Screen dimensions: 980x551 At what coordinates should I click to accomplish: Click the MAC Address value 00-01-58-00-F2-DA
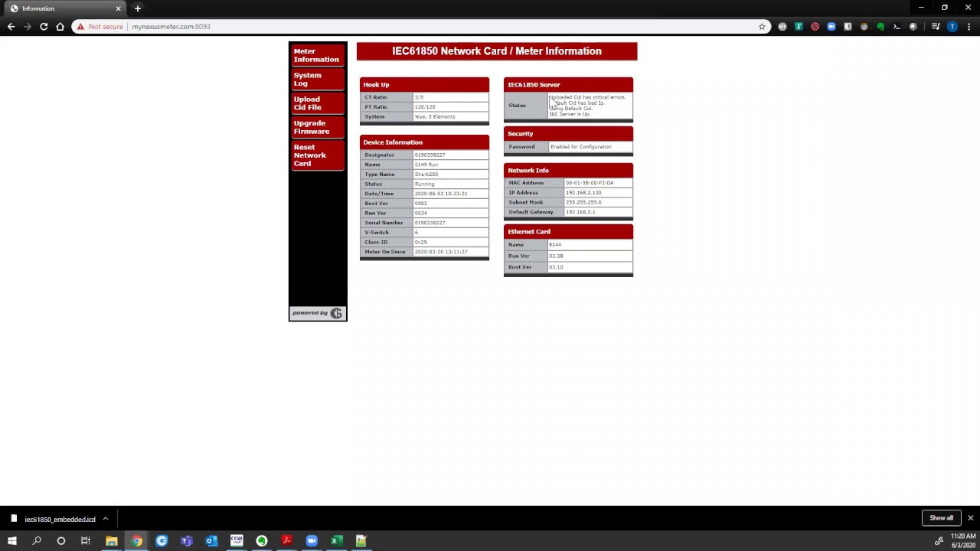(x=590, y=183)
